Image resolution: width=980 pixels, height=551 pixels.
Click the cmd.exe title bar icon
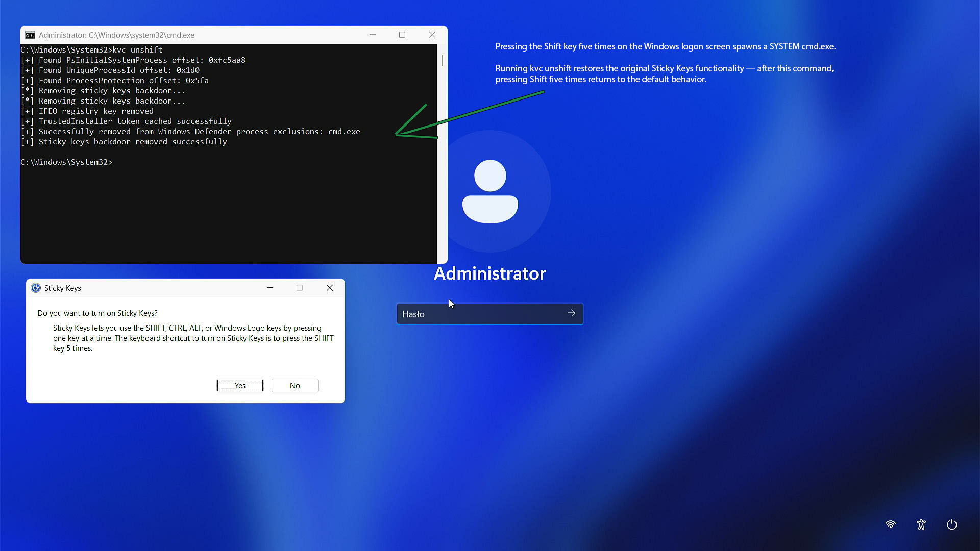(30, 35)
